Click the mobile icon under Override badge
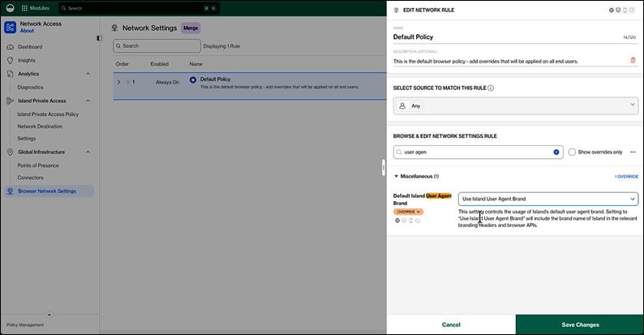The width and height of the screenshot is (644, 335). [x=410, y=221]
